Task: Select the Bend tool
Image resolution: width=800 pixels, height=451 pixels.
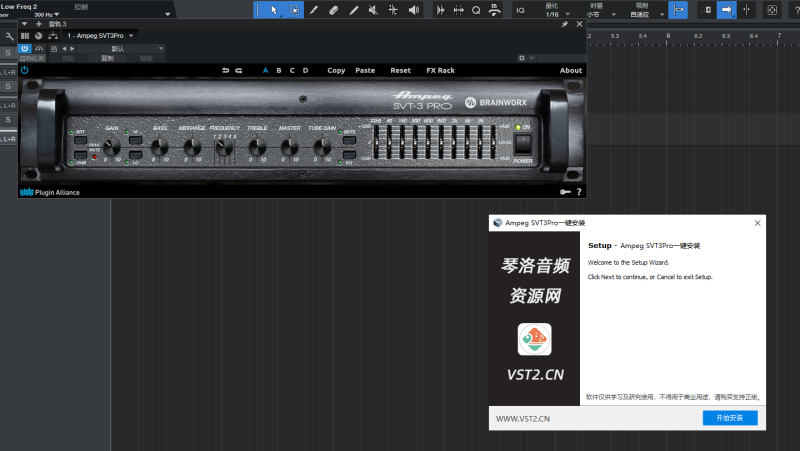Action: point(393,10)
